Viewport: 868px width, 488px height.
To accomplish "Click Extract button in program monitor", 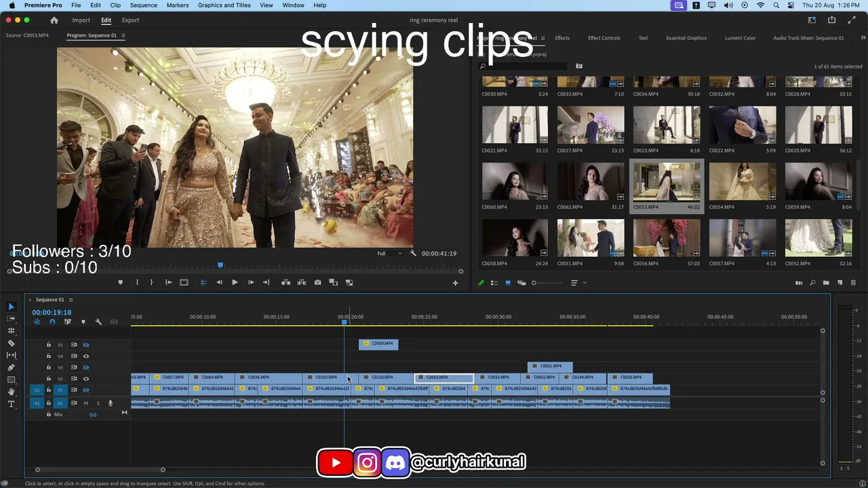I will (x=302, y=283).
